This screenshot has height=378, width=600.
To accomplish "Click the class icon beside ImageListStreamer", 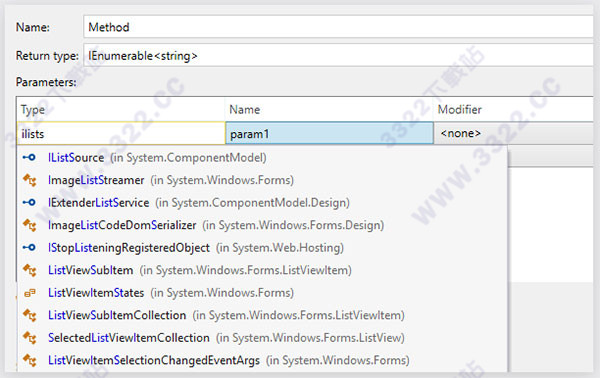I will pyautogui.click(x=30, y=180).
